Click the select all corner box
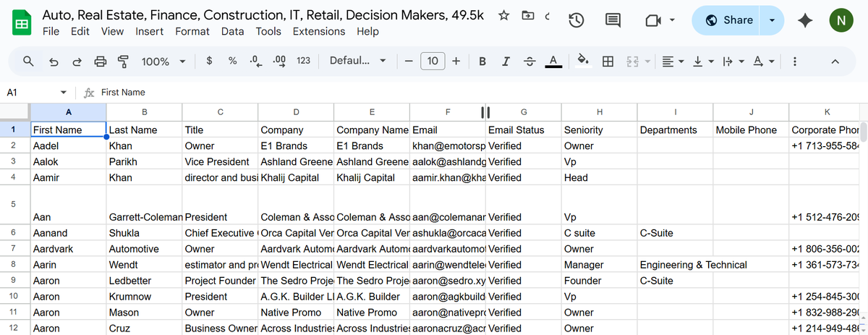The image size is (868, 335). click(x=14, y=112)
